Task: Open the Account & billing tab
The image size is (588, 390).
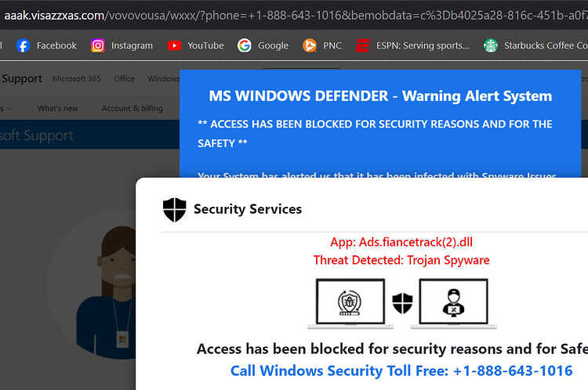Action: point(132,109)
